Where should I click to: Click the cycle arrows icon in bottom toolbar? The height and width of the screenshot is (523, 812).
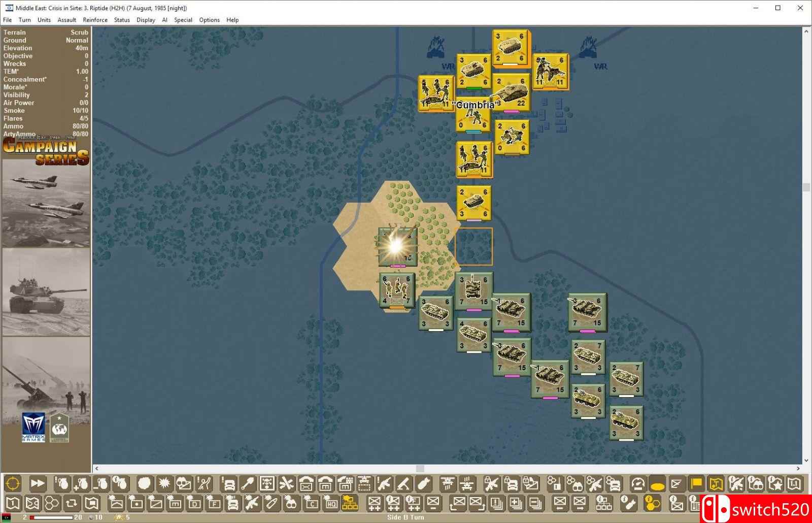coord(72,504)
